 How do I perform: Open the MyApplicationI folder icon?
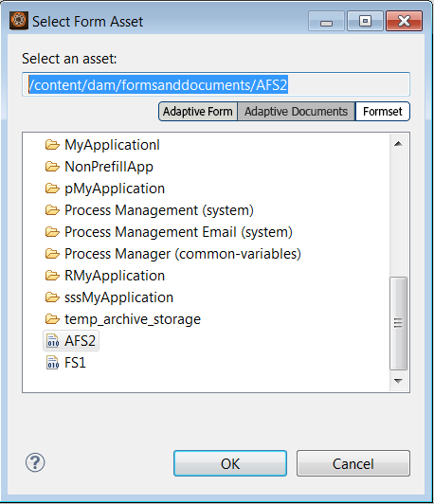(52, 145)
